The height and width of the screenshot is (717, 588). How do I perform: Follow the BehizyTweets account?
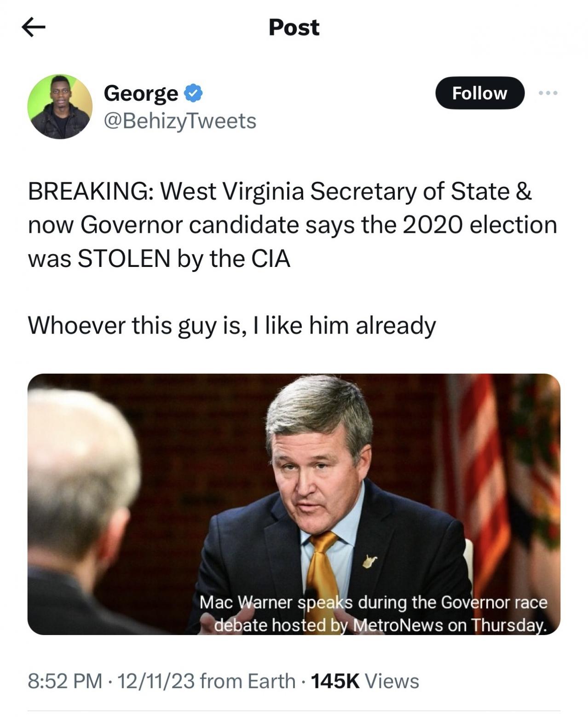tap(479, 93)
